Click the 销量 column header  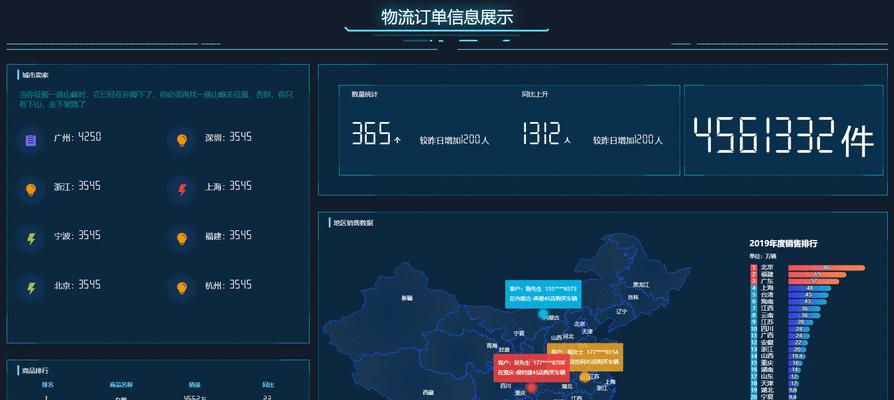(194, 385)
